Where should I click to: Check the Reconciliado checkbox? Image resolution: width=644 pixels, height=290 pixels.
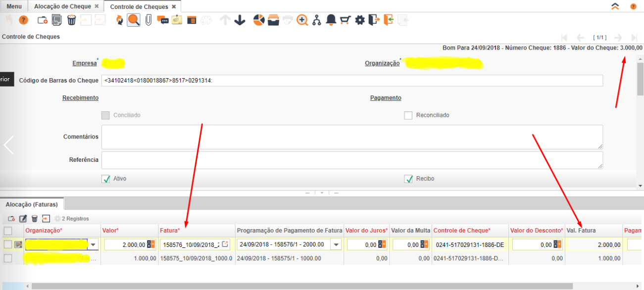click(x=408, y=115)
